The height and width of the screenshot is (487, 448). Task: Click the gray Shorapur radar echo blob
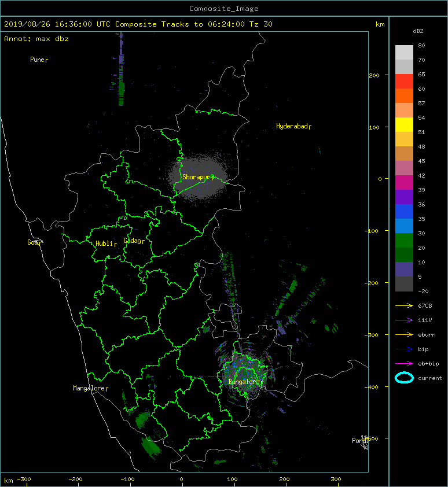point(199,177)
